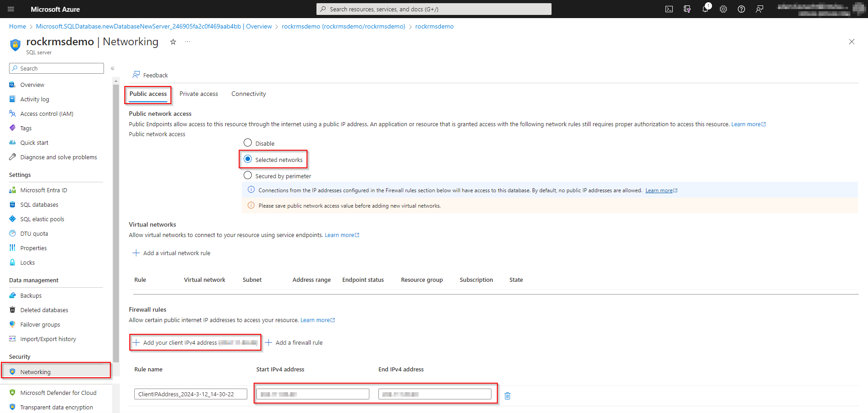
Task: Open Microsoft Defender for Cloud in the sidebar
Action: [x=58, y=393]
